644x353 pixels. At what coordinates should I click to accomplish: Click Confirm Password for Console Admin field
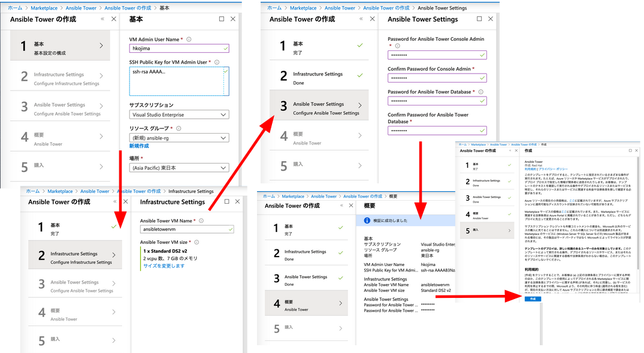[437, 78]
